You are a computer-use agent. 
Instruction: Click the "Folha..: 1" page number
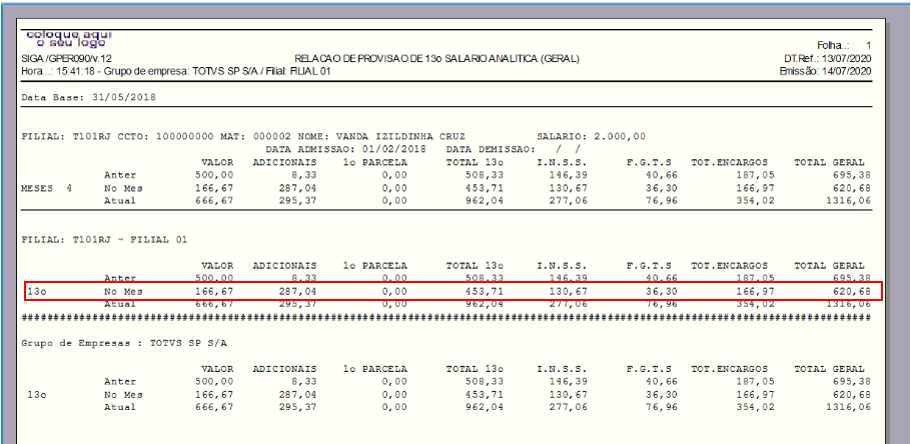844,45
